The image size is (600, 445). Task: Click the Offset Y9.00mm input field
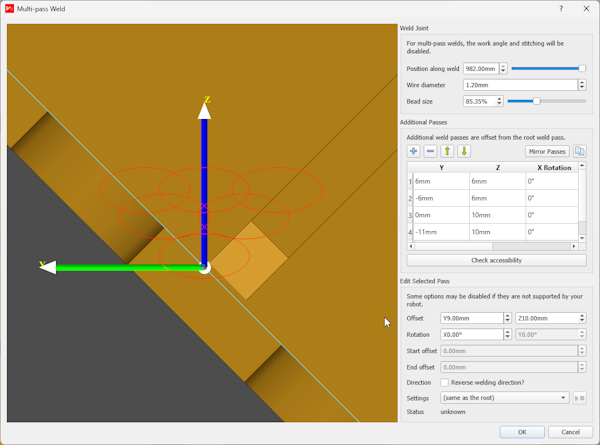click(471, 318)
